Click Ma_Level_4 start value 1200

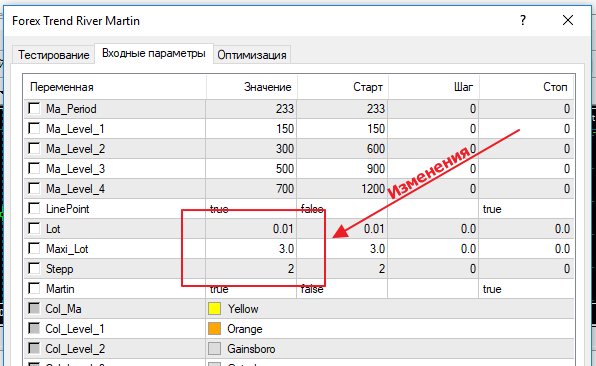[342, 189]
